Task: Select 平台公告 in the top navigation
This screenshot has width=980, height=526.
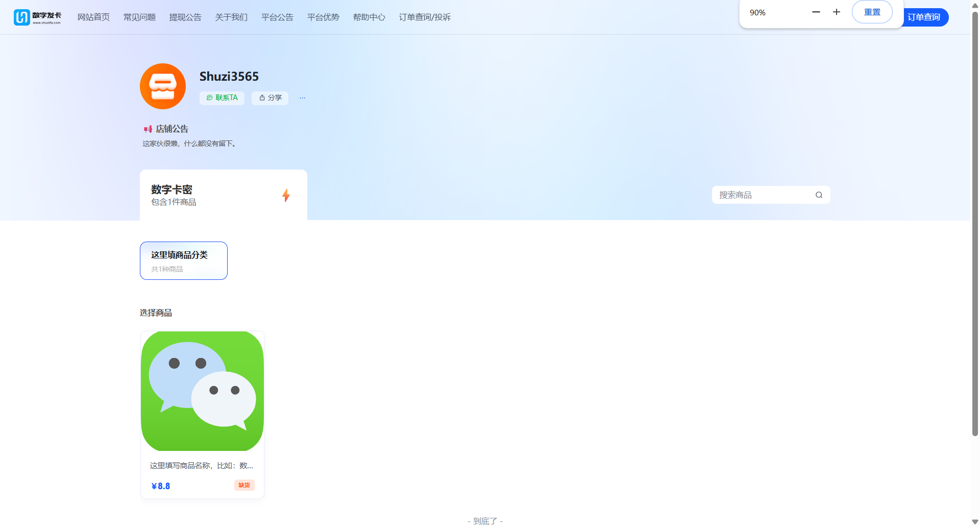Action: (277, 17)
